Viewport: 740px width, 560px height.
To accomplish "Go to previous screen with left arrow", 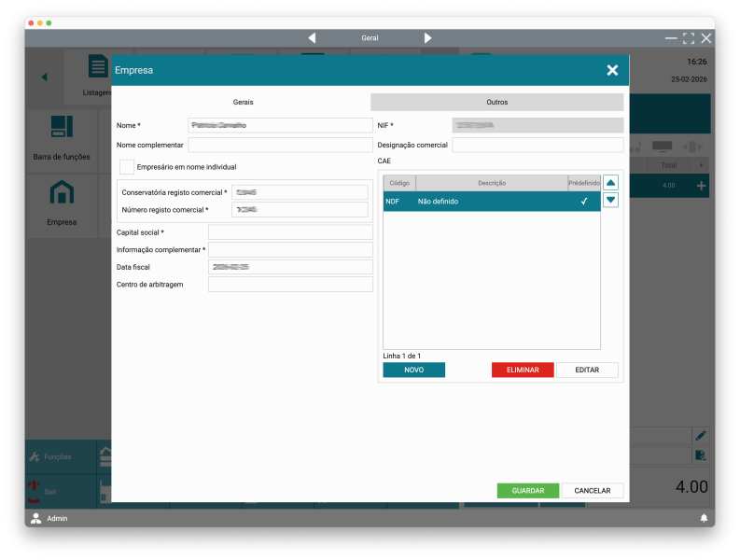I will tap(312, 38).
